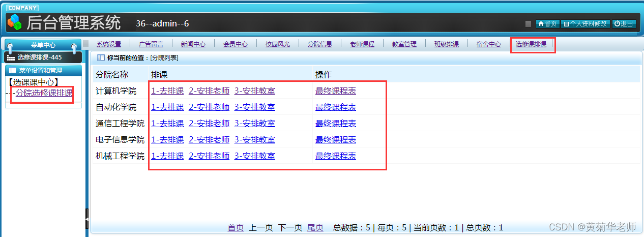Click the 排课 column header
Viewport: 644px width, 237px height.
pos(159,75)
